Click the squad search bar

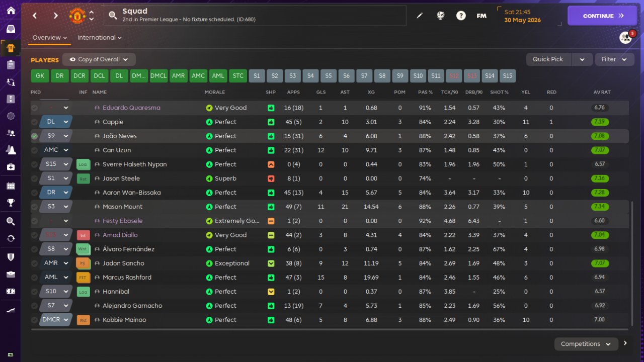pos(255,16)
